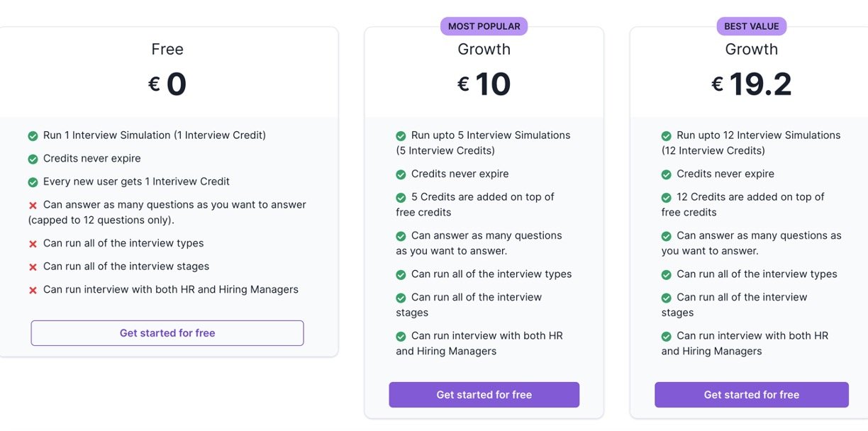
Task: Click green check beside 'Run upto 5 Interview Simulations'
Action: [401, 135]
